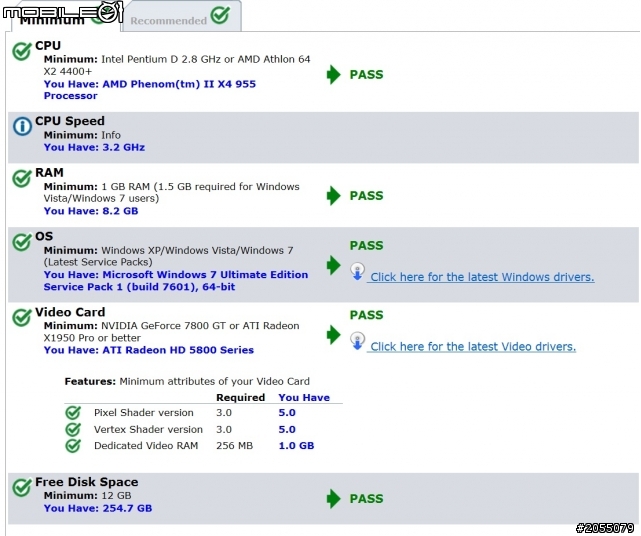The height and width of the screenshot is (536, 641).
Task: Click the '1.0 GB' video RAM value
Action: [x=296, y=446]
